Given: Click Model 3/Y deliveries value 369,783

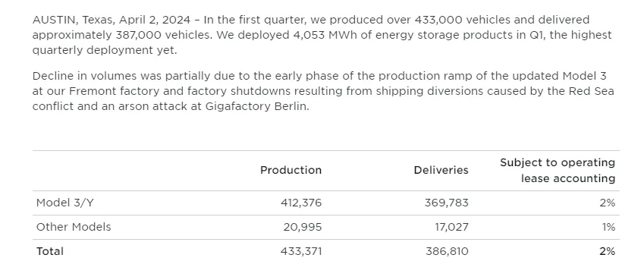Looking at the screenshot, I should point(447,203).
